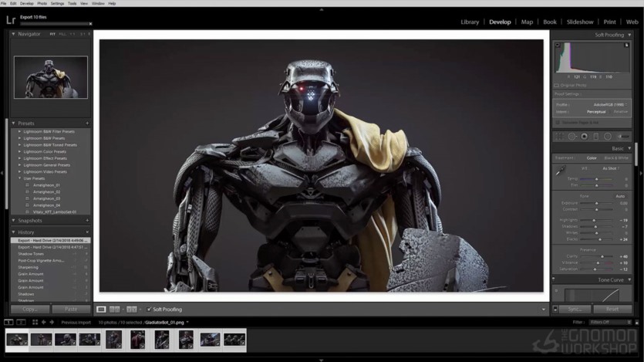The width and height of the screenshot is (644, 362).
Task: Click second window display button 2
Action: [x=21, y=323]
